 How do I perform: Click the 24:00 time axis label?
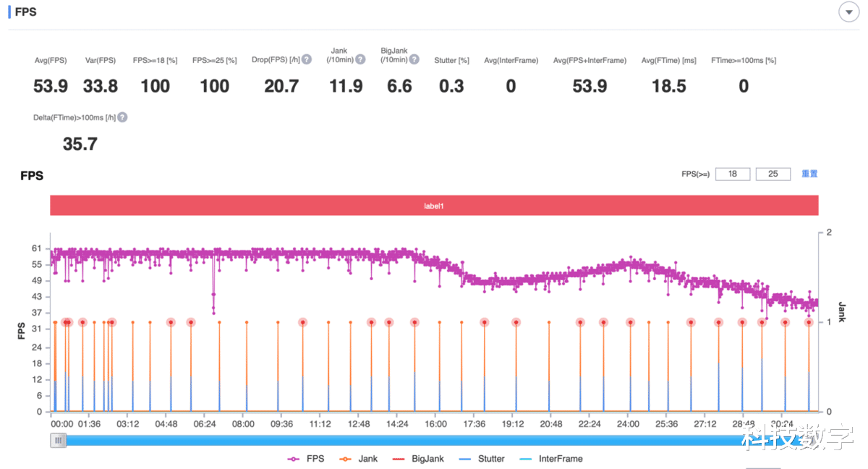628,424
